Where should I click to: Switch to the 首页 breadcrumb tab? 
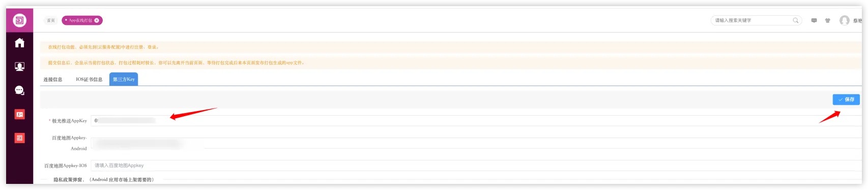(x=51, y=20)
